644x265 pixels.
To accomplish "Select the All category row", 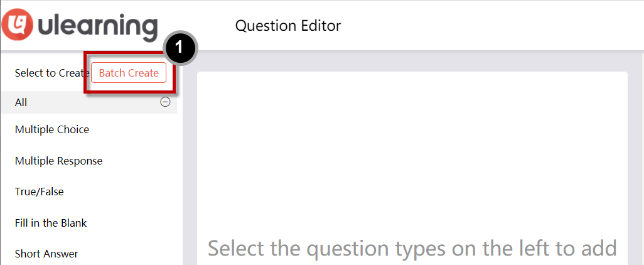I will pyautogui.click(x=89, y=102).
